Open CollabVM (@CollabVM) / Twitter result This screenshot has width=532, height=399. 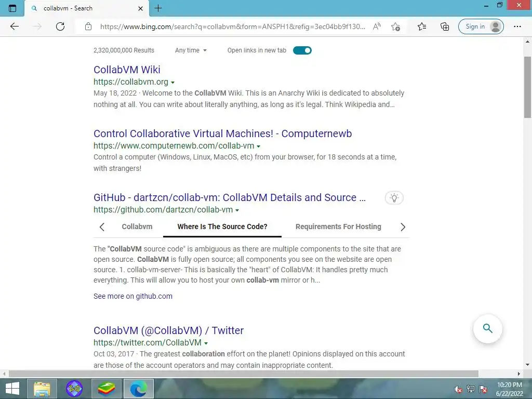(169, 330)
